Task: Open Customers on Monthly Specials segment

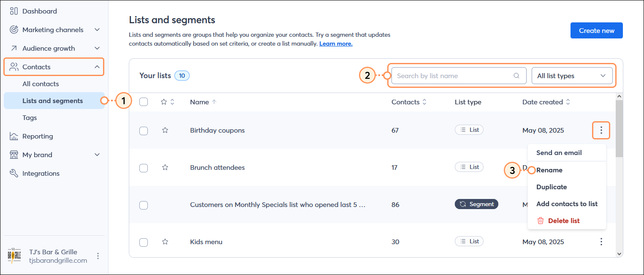Action: coord(278,204)
